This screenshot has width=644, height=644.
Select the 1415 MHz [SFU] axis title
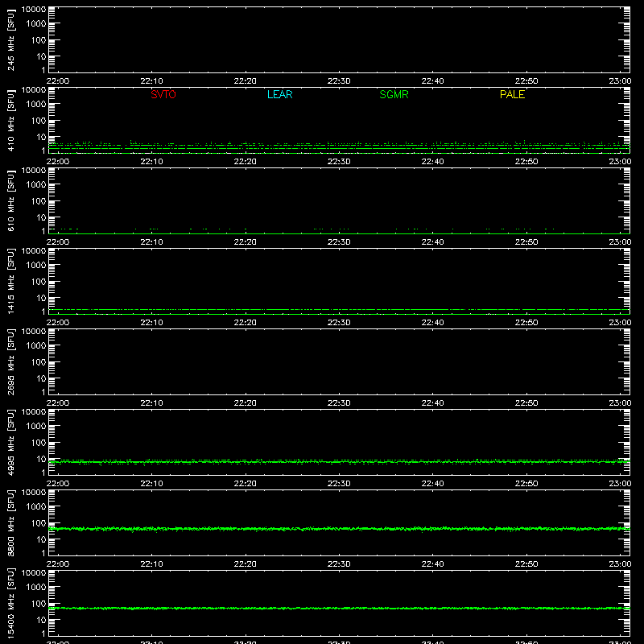coord(10,281)
